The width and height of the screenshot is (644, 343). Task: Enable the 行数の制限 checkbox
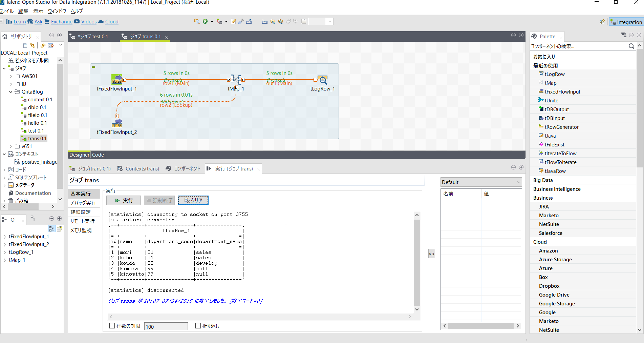[x=112, y=325]
